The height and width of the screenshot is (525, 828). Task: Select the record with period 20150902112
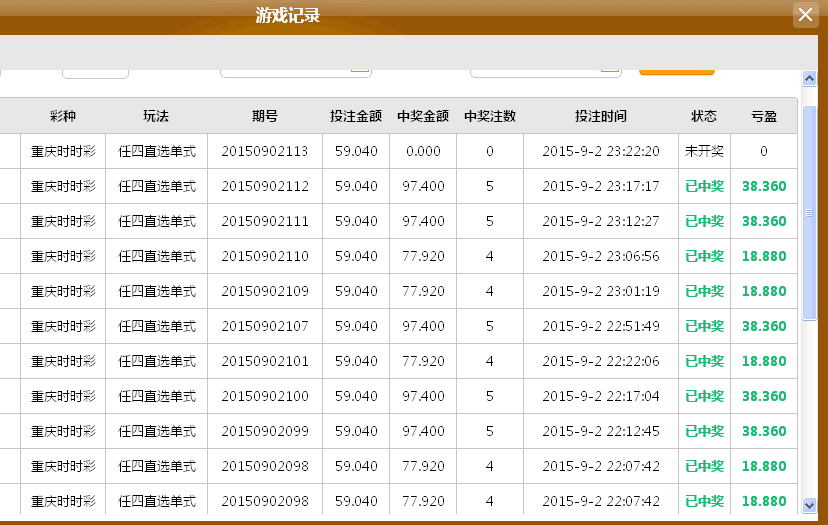click(x=265, y=186)
